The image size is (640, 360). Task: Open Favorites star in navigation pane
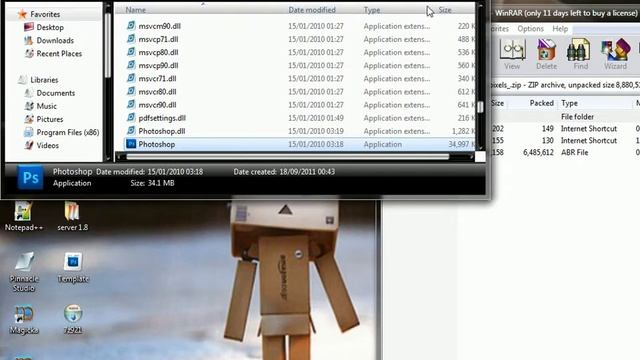(22, 14)
